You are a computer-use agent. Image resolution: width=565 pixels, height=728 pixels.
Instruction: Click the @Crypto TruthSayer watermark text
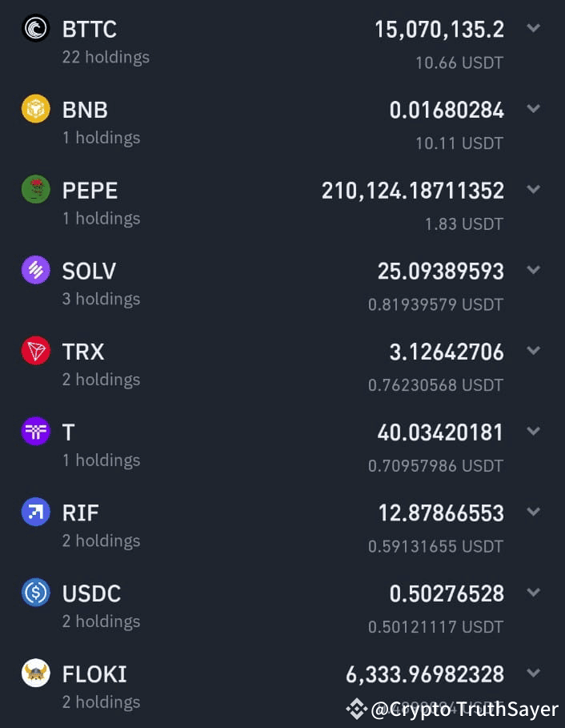coord(468,709)
